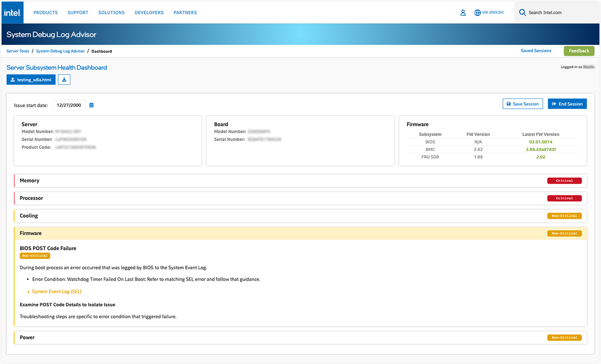Screen dimensions: 601x364
Task: Click the BMC FW version 2.42
Action: point(478,149)
